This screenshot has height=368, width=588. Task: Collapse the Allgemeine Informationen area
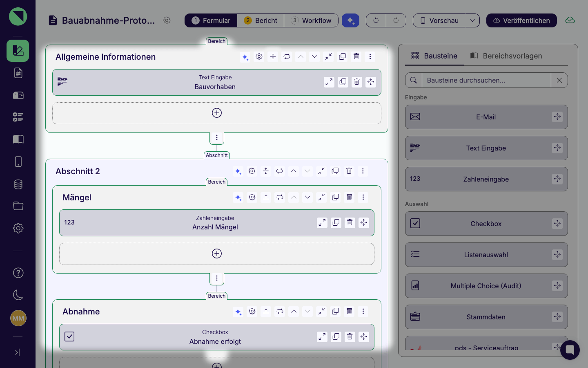pos(329,56)
